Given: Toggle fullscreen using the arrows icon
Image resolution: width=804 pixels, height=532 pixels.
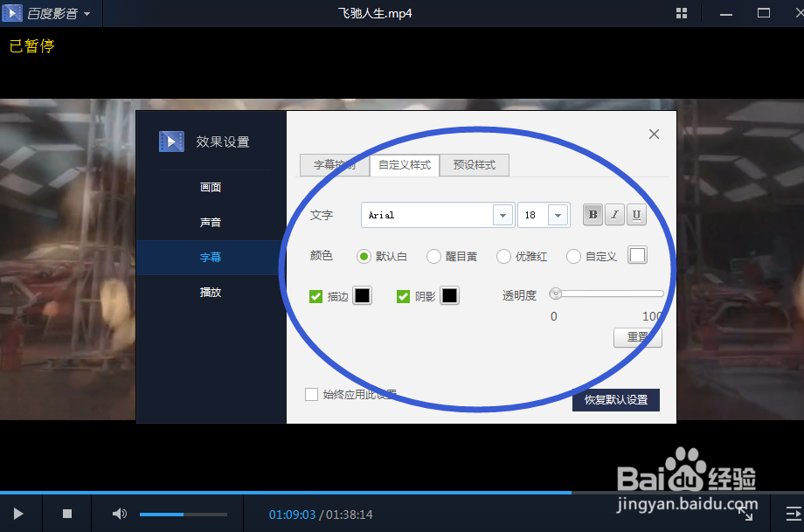Looking at the screenshot, I should click(x=745, y=514).
